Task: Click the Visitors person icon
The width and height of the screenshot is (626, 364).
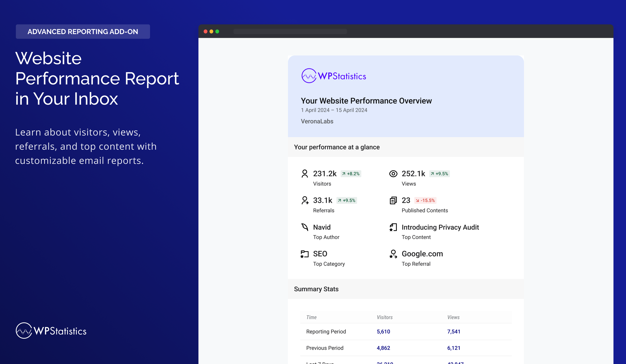Action: (x=305, y=174)
